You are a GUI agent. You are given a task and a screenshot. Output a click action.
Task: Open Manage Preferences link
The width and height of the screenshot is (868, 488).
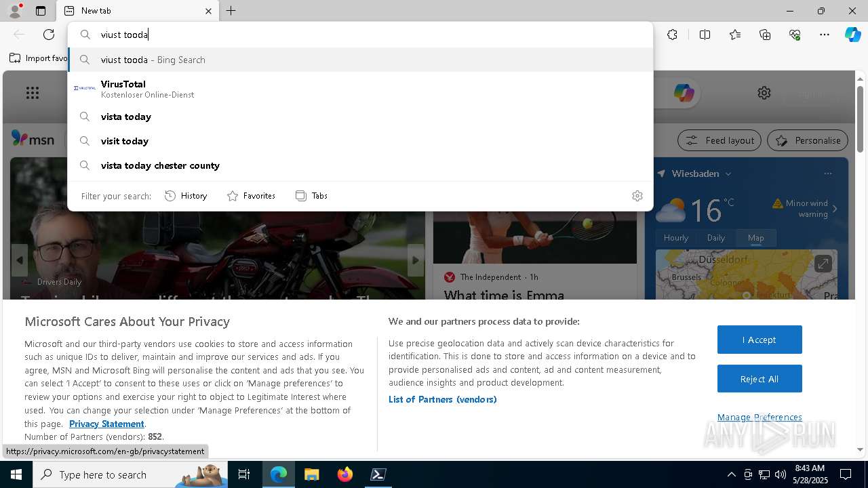tap(759, 417)
